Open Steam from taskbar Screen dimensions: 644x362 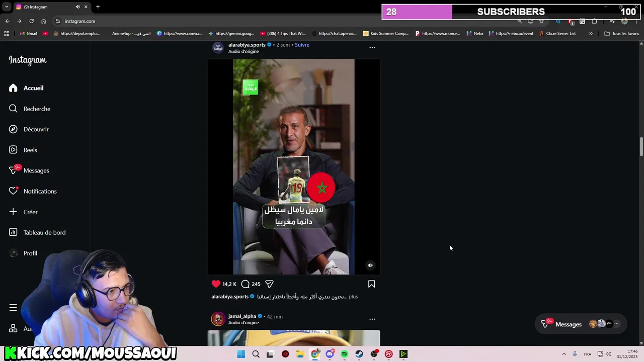pos(359,354)
